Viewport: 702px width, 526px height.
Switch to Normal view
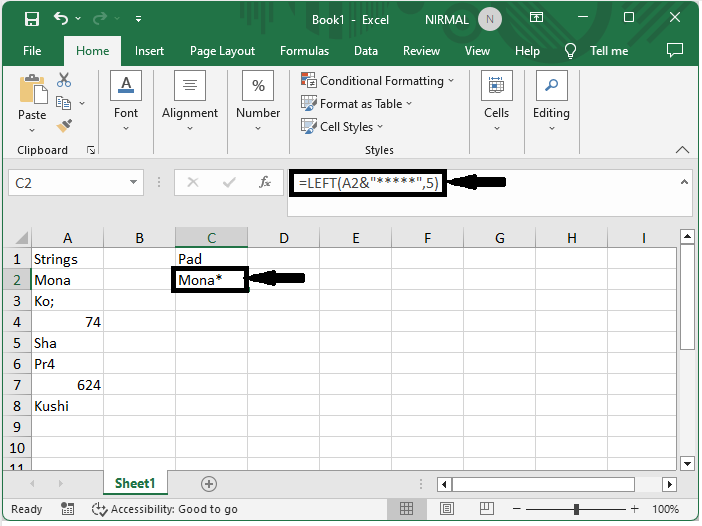pyautogui.click(x=407, y=509)
